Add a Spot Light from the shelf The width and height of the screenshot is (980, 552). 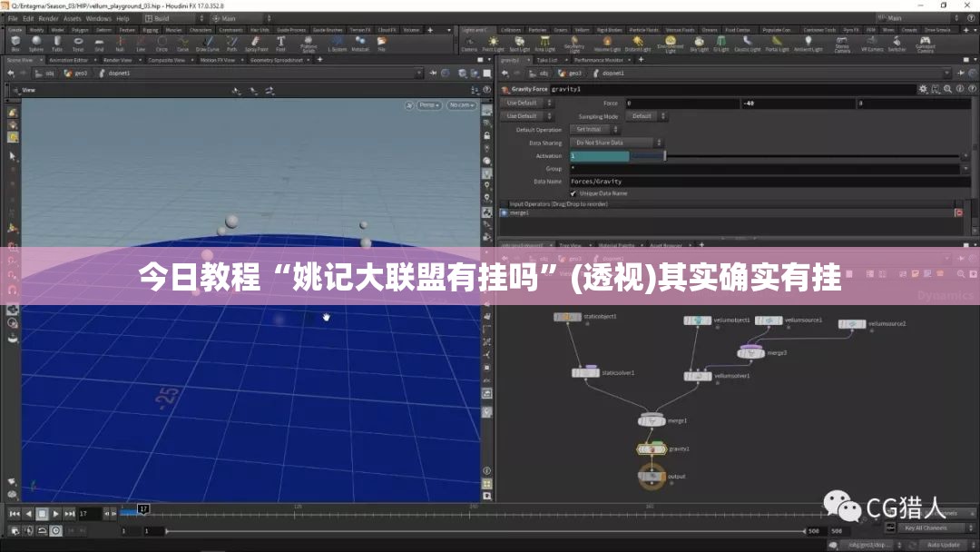[519, 44]
